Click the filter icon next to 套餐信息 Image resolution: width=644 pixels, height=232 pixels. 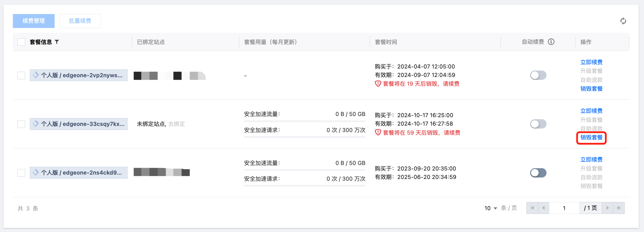(57, 42)
